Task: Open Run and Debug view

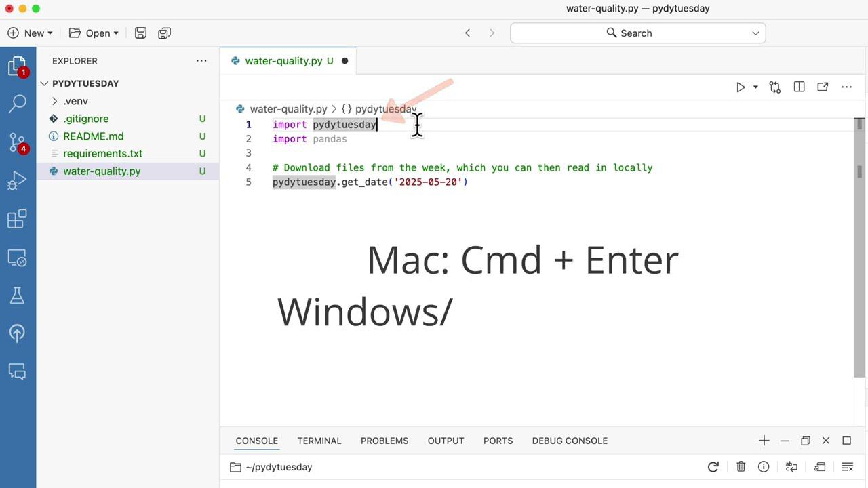Action: click(x=18, y=179)
